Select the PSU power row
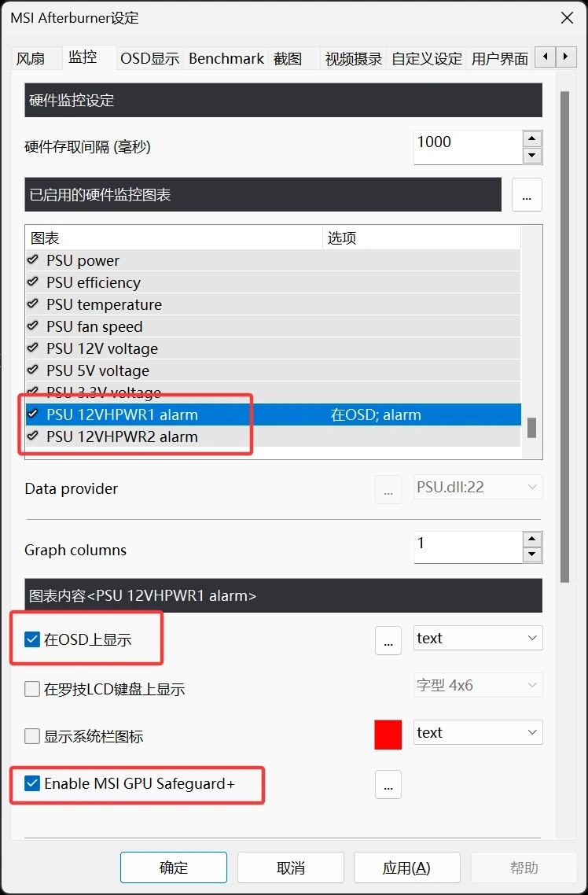The height and width of the screenshot is (895, 588). [274, 260]
